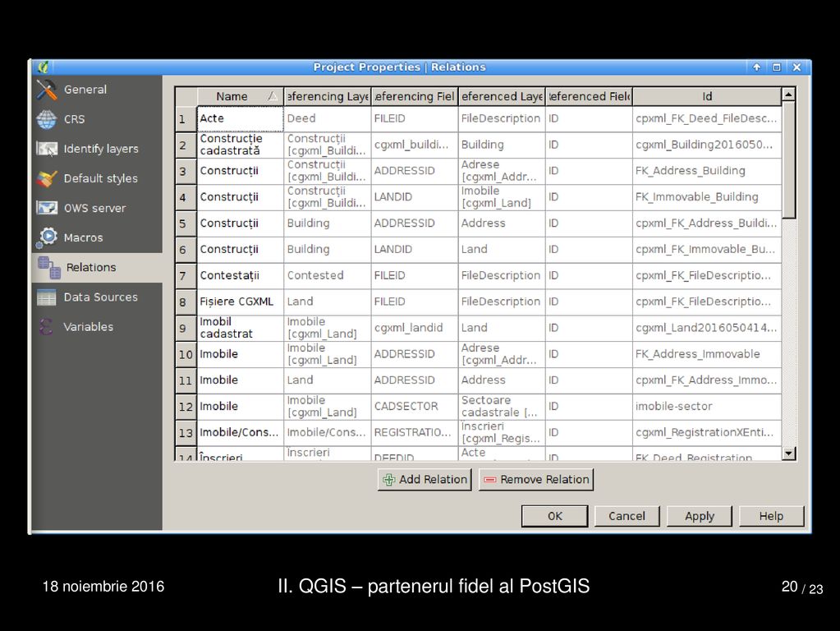The image size is (840, 631).
Task: Click the title bar shade (up arrow) icon
Action: click(x=756, y=67)
